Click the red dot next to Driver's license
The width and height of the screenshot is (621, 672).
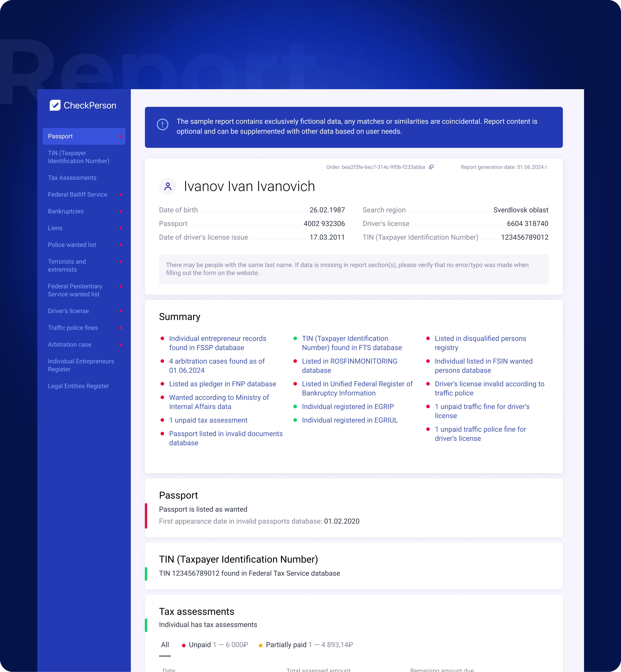pyautogui.click(x=121, y=311)
